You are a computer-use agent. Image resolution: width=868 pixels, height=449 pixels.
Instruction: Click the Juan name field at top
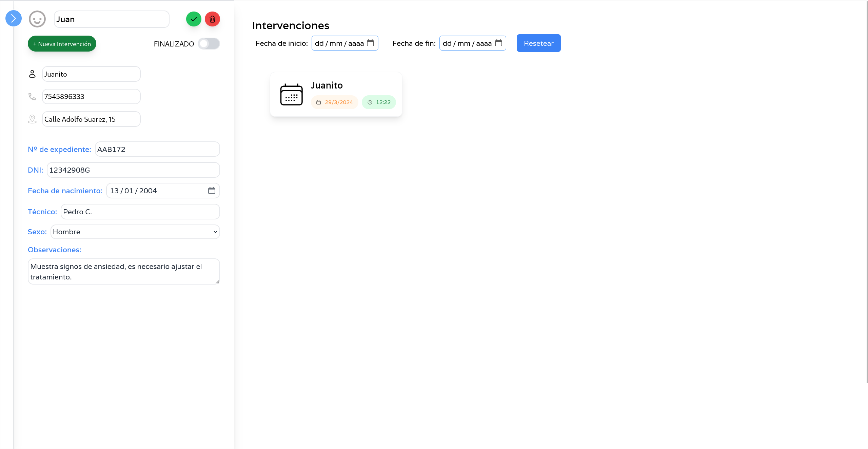[x=112, y=19]
